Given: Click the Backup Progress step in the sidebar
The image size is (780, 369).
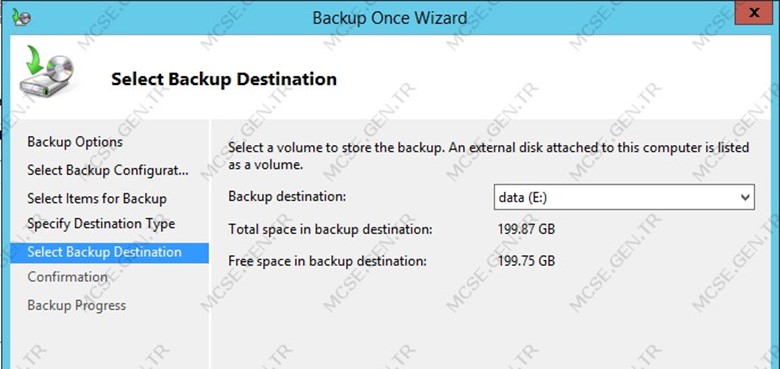Looking at the screenshot, I should click(x=77, y=305).
